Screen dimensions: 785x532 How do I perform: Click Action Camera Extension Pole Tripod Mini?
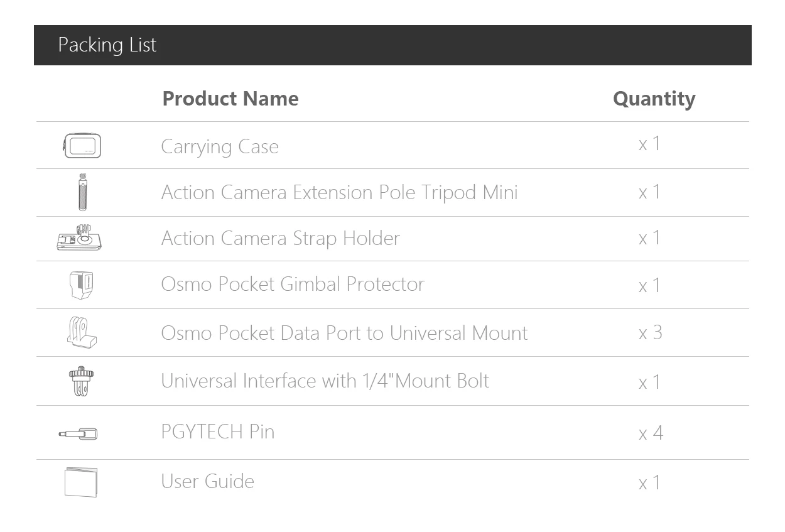(339, 192)
